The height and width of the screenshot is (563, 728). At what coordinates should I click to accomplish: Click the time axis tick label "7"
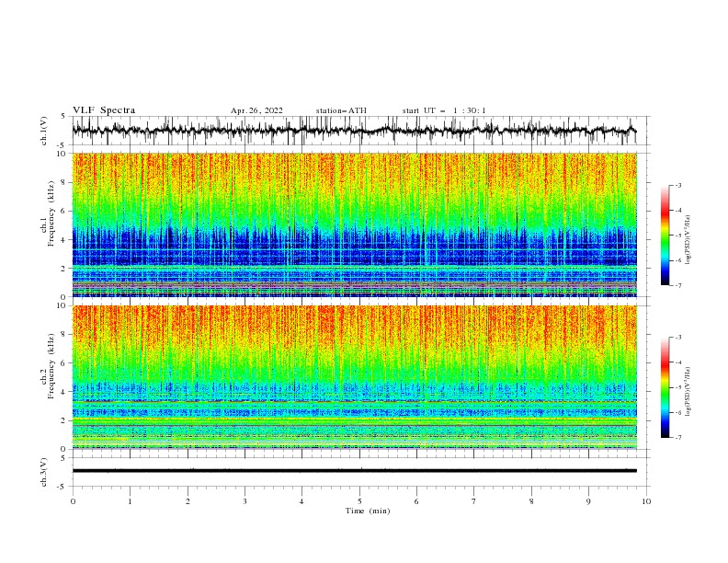click(x=473, y=501)
